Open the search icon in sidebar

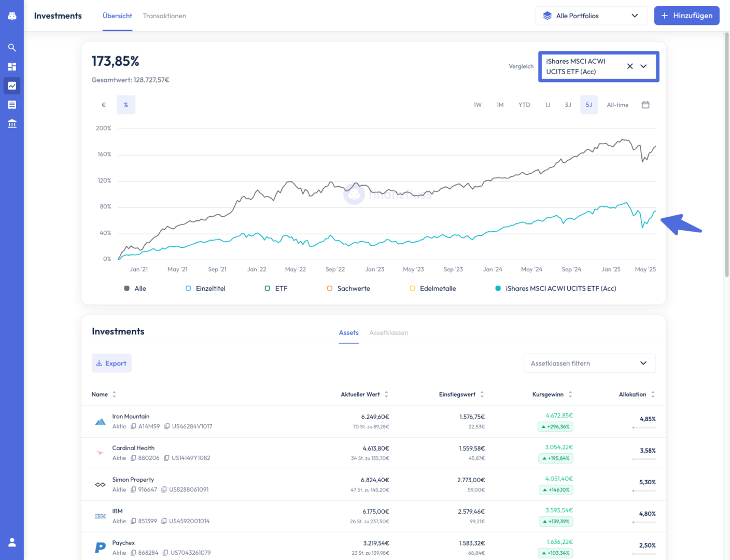tap(12, 48)
